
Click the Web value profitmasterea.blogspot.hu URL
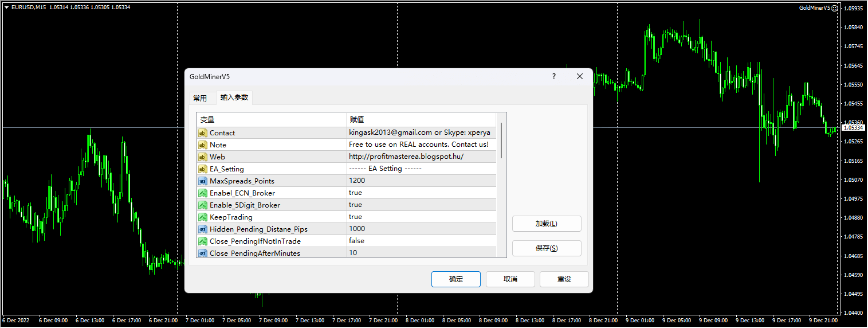421,157
